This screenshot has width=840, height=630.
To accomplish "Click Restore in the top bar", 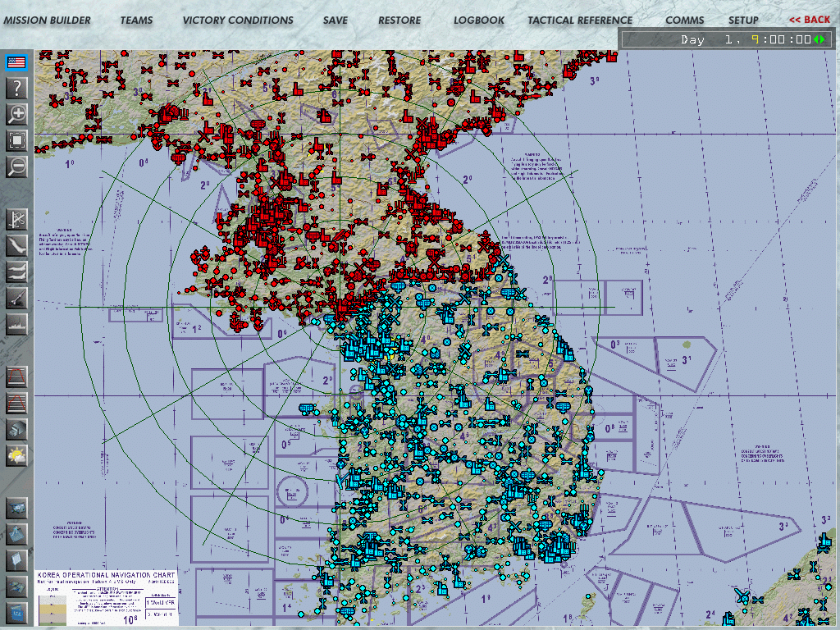I will [399, 21].
